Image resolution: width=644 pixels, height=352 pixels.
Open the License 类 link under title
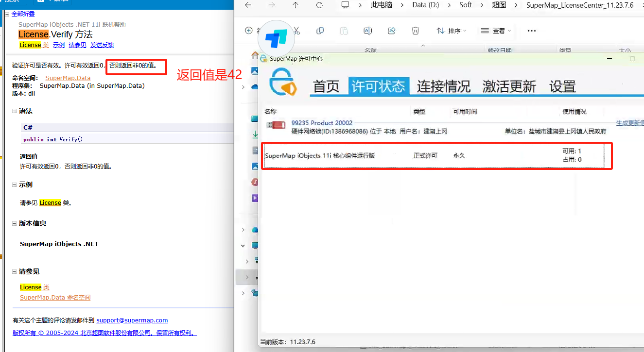34,45
